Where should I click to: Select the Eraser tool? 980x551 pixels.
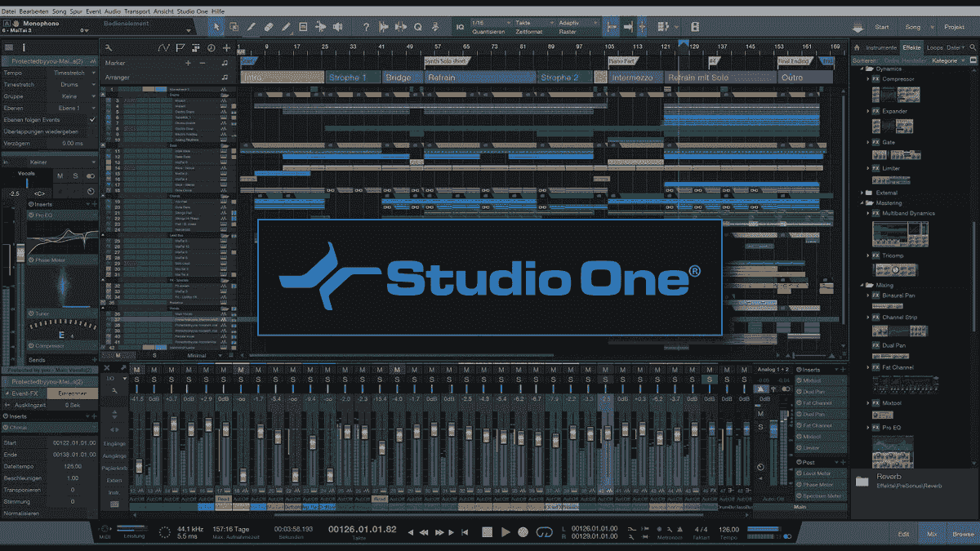[269, 25]
